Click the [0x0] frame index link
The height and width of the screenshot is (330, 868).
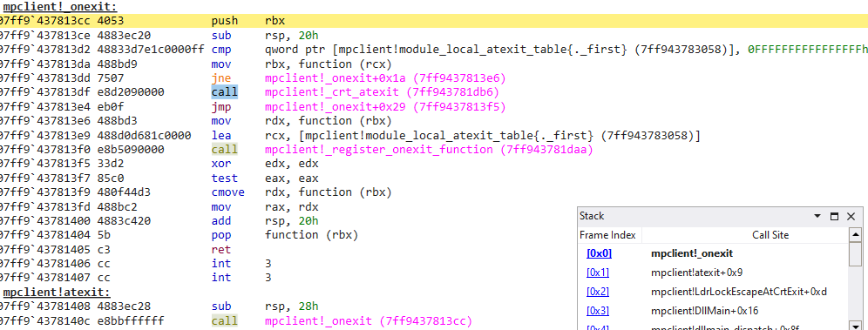(599, 253)
